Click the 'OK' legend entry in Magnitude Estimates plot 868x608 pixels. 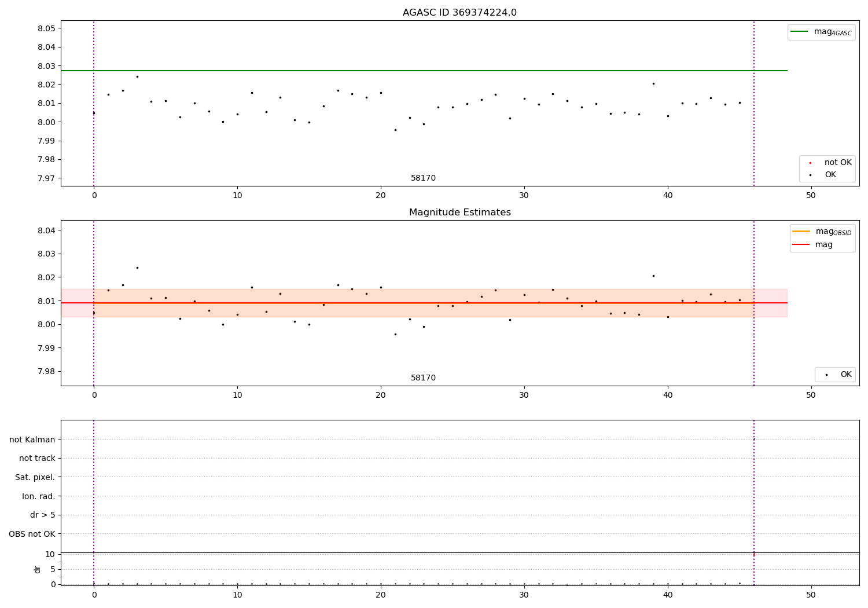coord(838,375)
